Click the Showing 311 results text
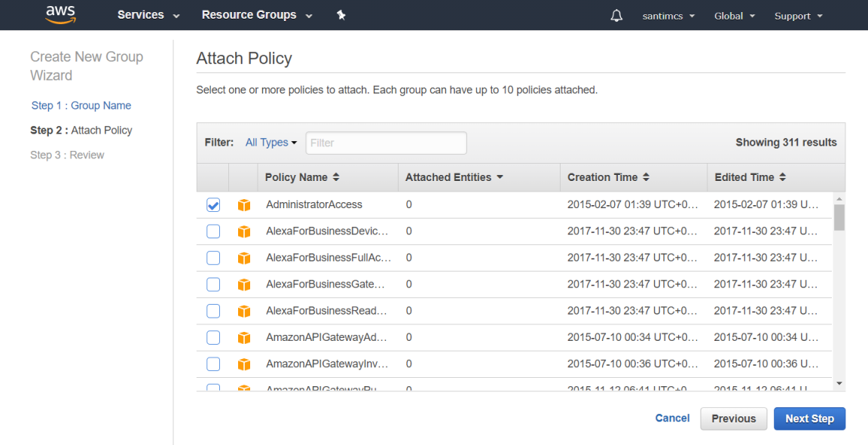The width and height of the screenshot is (868, 445). (x=786, y=143)
